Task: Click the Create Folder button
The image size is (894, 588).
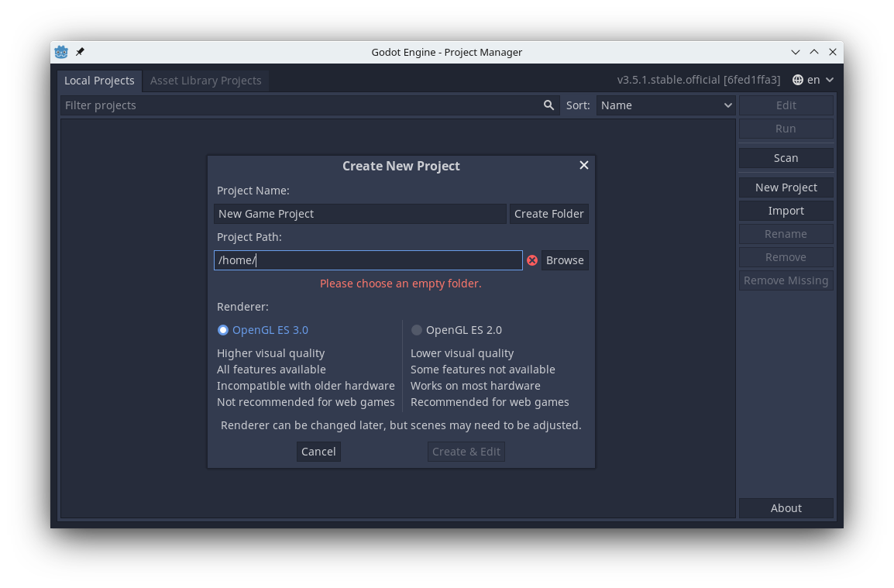Action: tap(549, 213)
